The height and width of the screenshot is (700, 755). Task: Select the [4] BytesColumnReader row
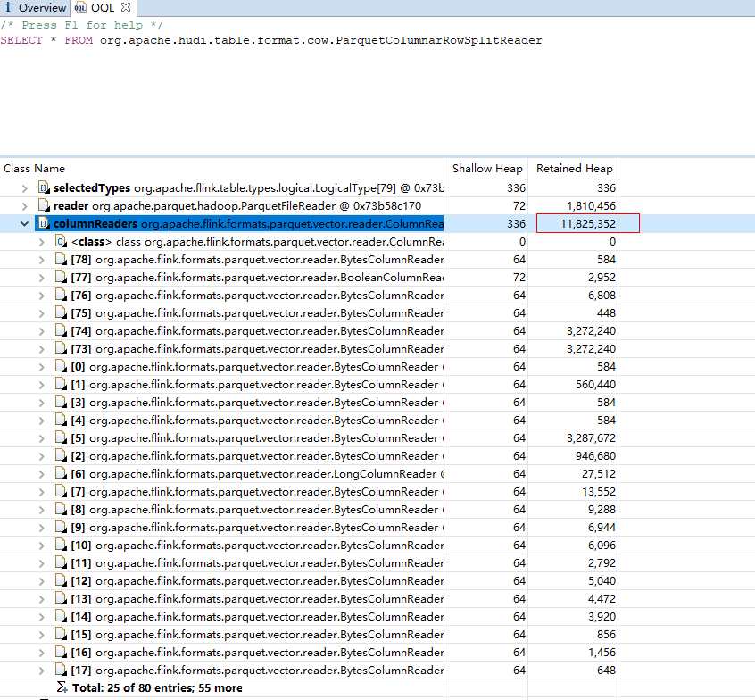[x=257, y=421]
